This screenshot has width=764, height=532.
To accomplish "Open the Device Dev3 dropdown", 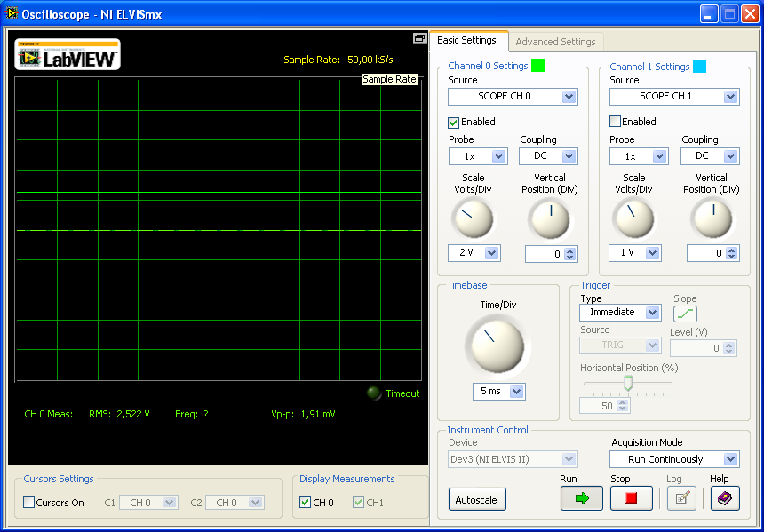I will tap(513, 459).
